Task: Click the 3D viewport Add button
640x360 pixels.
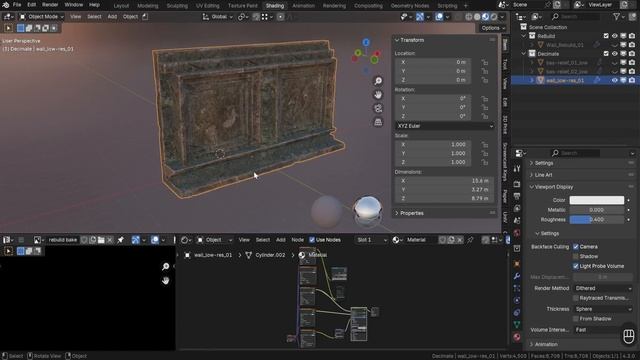Action: (112, 17)
